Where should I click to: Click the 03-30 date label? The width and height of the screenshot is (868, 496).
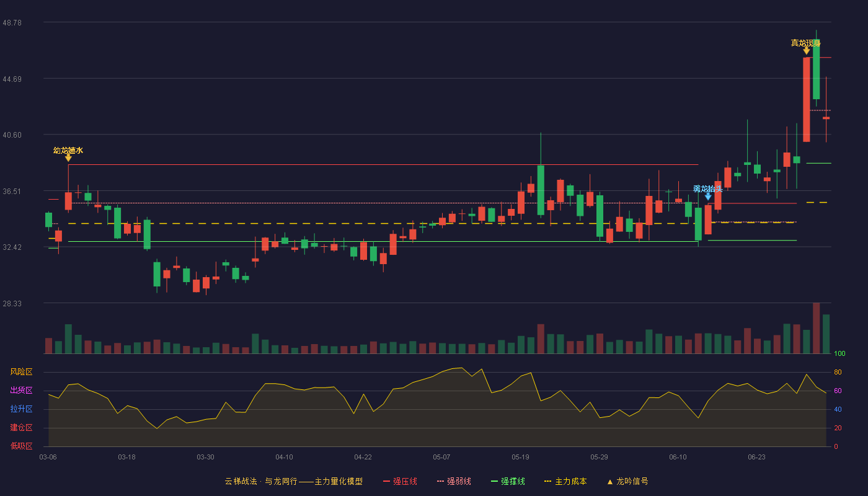coord(205,457)
